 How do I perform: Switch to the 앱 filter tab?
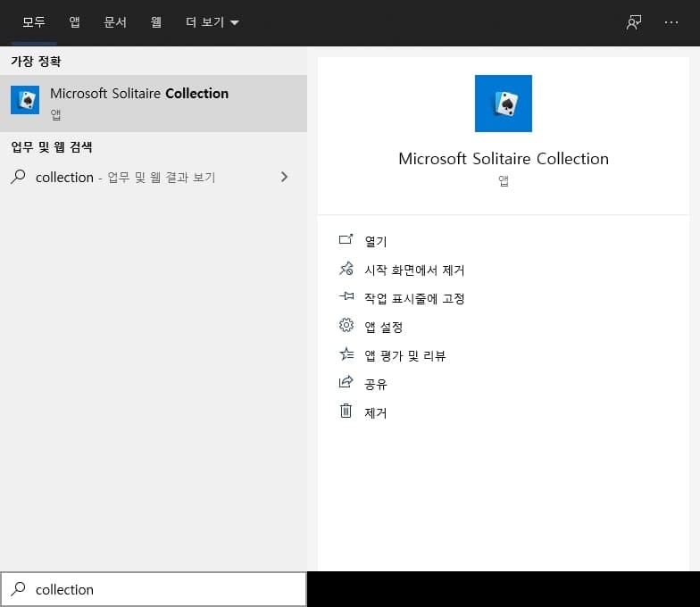tap(75, 21)
